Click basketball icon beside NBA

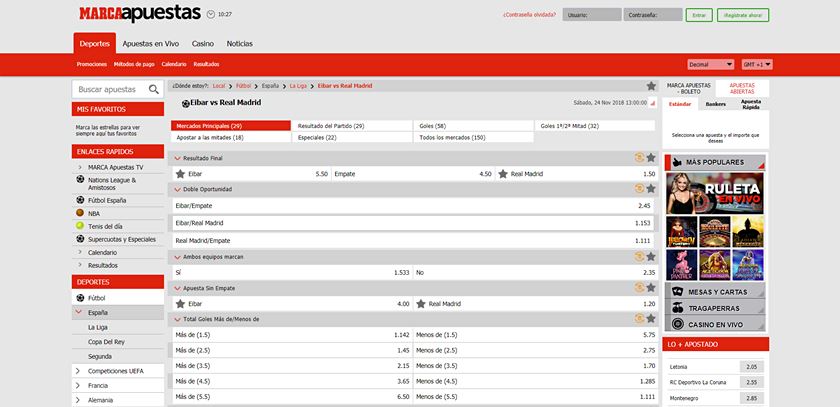[80, 213]
